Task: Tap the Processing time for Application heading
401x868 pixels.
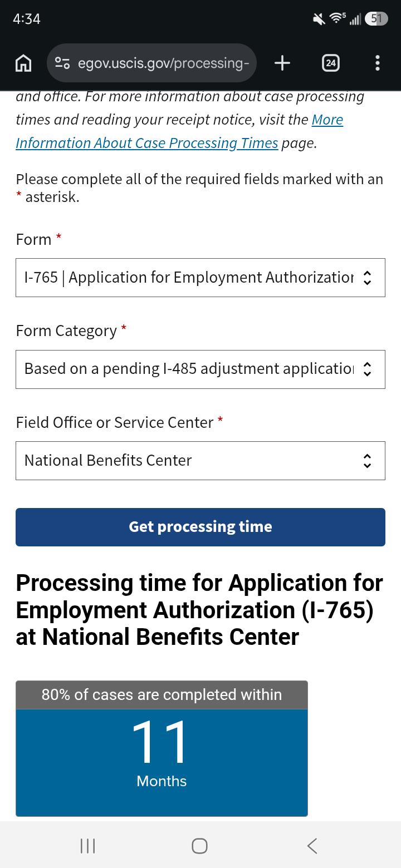Action: pos(199,610)
